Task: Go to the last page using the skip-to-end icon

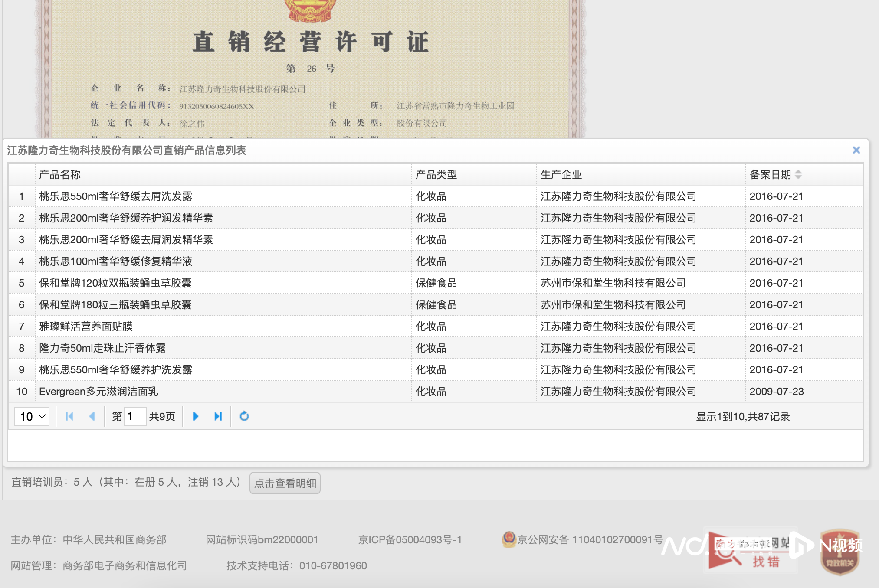Action: [x=218, y=416]
